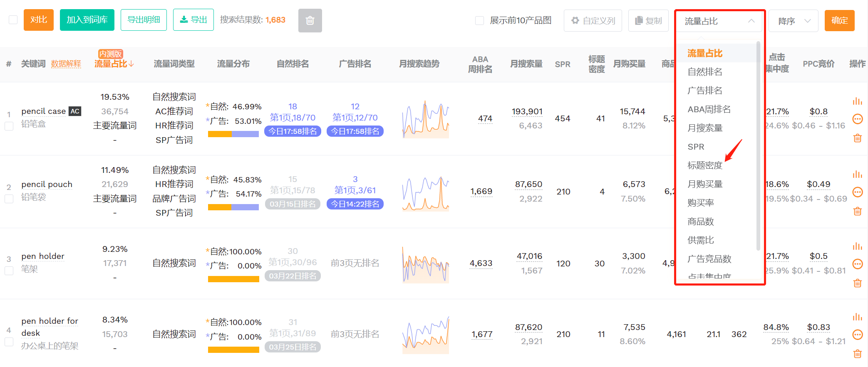The height and width of the screenshot is (367, 868).
Task: Click the 自定义列 gear button
Action: (x=593, y=21)
